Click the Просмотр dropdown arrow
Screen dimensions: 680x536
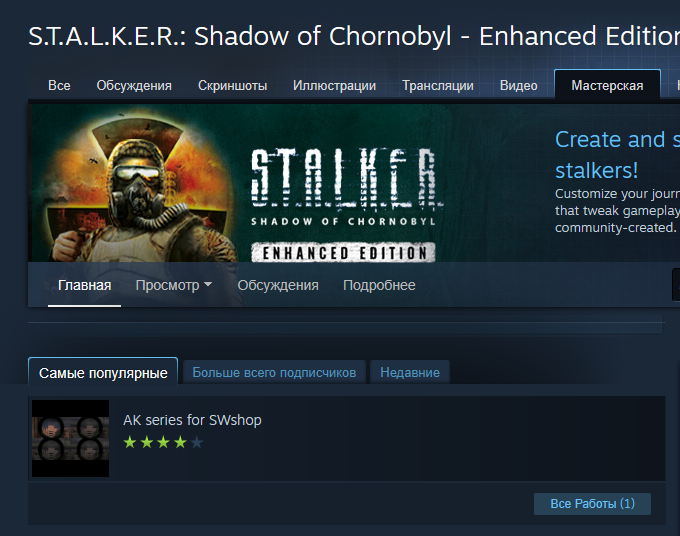coord(208,284)
